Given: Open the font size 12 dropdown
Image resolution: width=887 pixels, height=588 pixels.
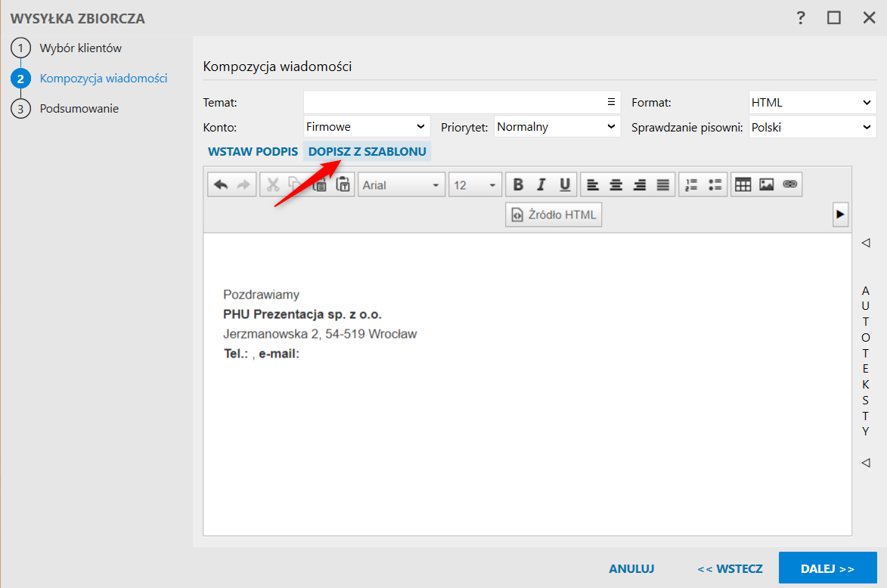Looking at the screenshot, I should coord(474,185).
